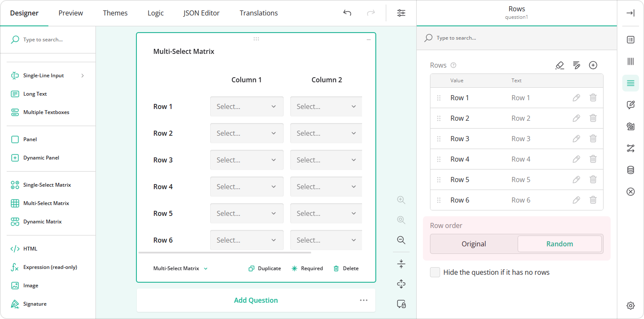Click the Rows panel search field
644x319 pixels.
pos(480,38)
